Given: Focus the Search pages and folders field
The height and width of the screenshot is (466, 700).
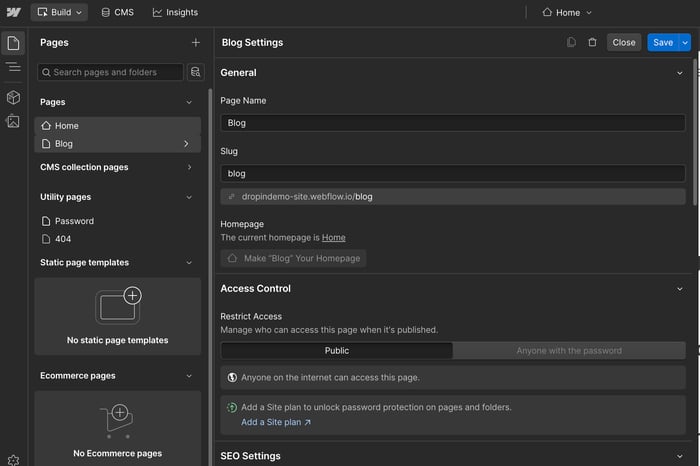Looking at the screenshot, I should [x=110, y=72].
